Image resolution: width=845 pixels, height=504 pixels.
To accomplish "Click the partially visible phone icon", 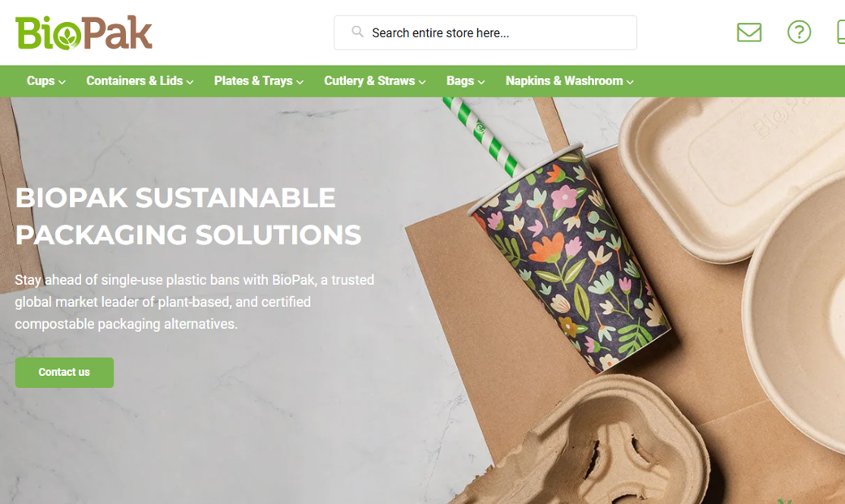I will point(841,32).
